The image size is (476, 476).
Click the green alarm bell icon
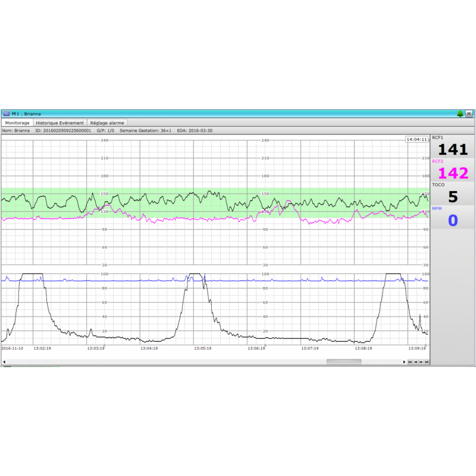[460, 114]
